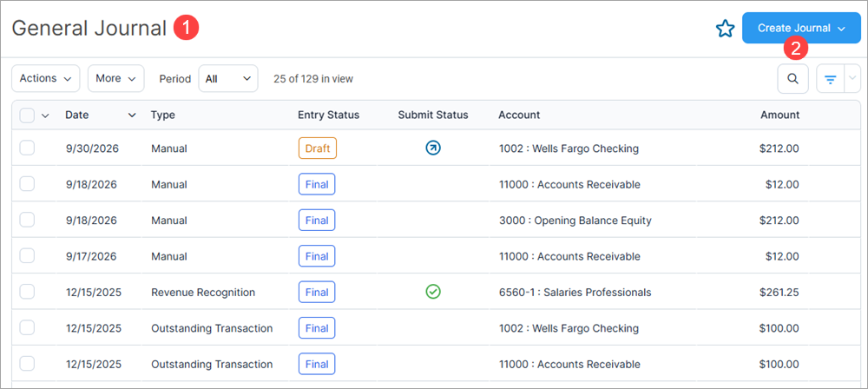Viewport: 868px width, 389px height.
Task: Click account 6560-1 : Salaries Professionals
Action: [x=575, y=293]
